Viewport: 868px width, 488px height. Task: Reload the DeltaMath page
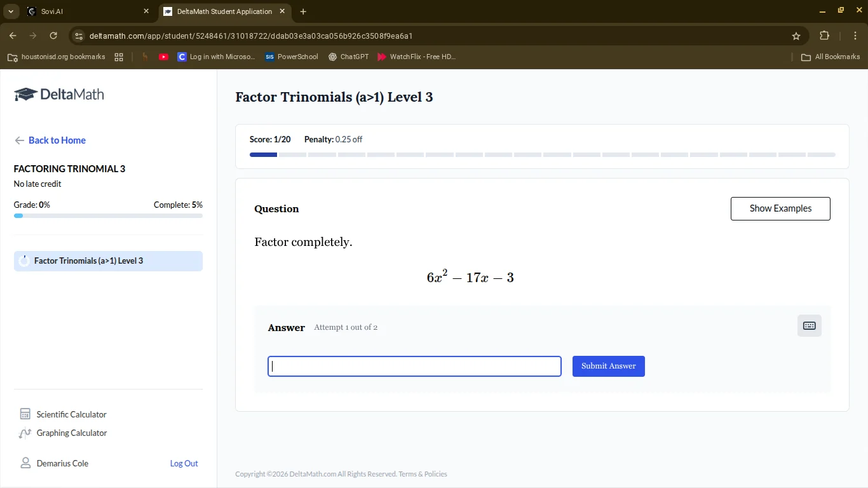point(53,36)
